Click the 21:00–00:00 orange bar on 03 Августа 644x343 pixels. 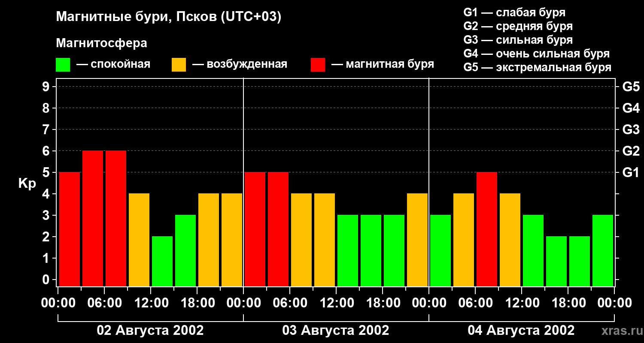point(417,240)
